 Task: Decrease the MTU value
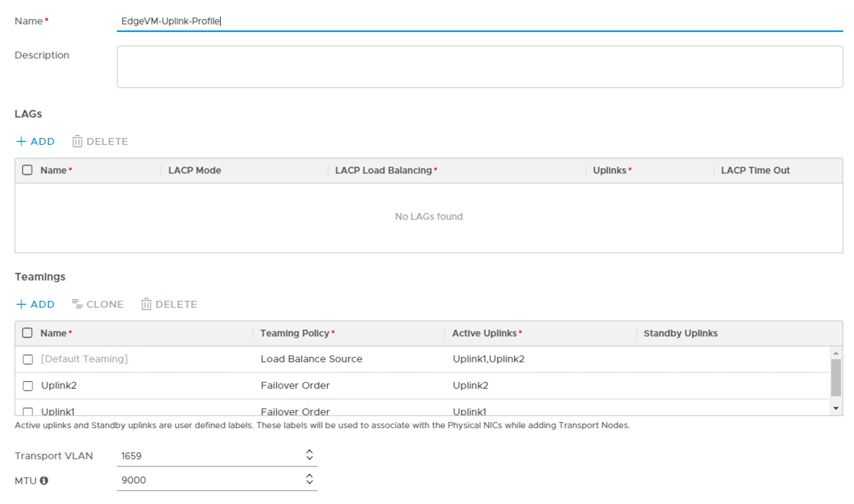309,483
